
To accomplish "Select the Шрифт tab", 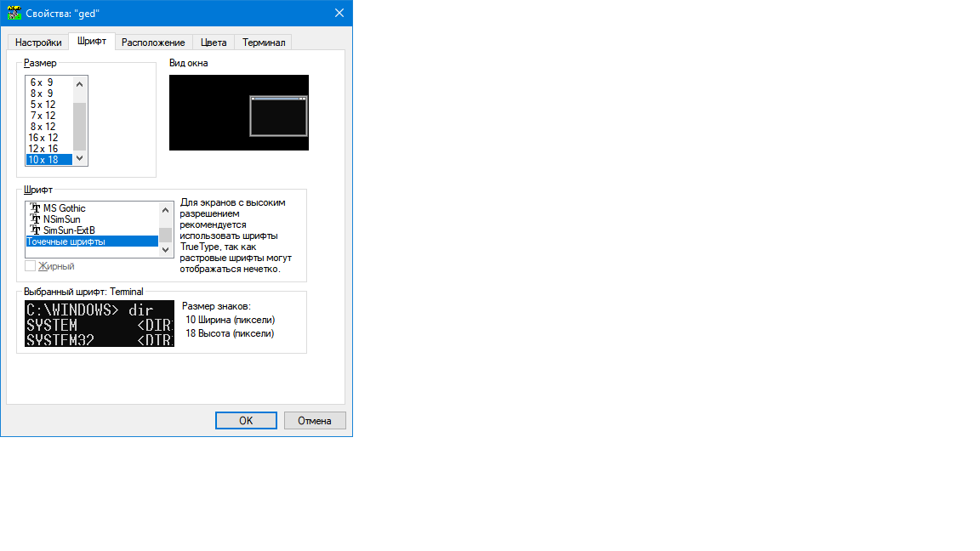I will (92, 41).
